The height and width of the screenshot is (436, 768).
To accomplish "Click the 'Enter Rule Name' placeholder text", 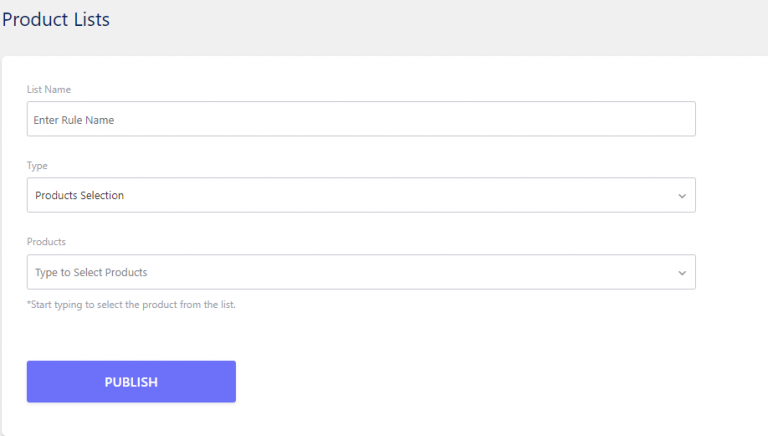I will click(x=74, y=120).
